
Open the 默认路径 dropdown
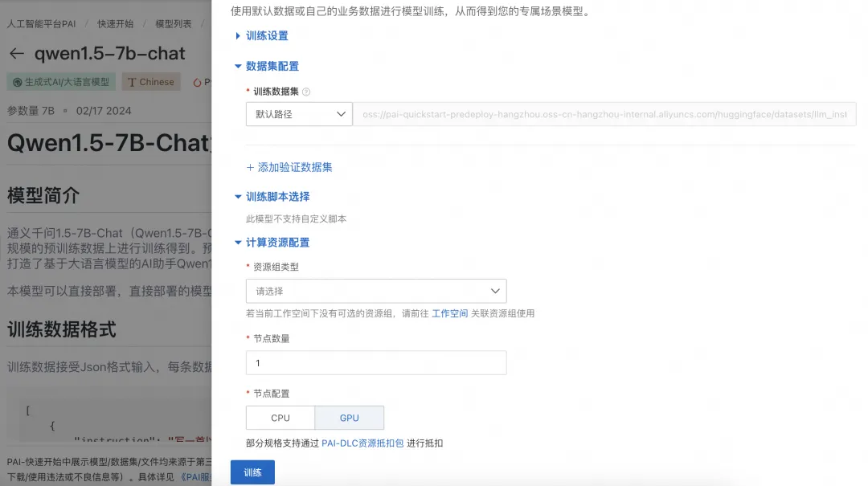coord(299,114)
